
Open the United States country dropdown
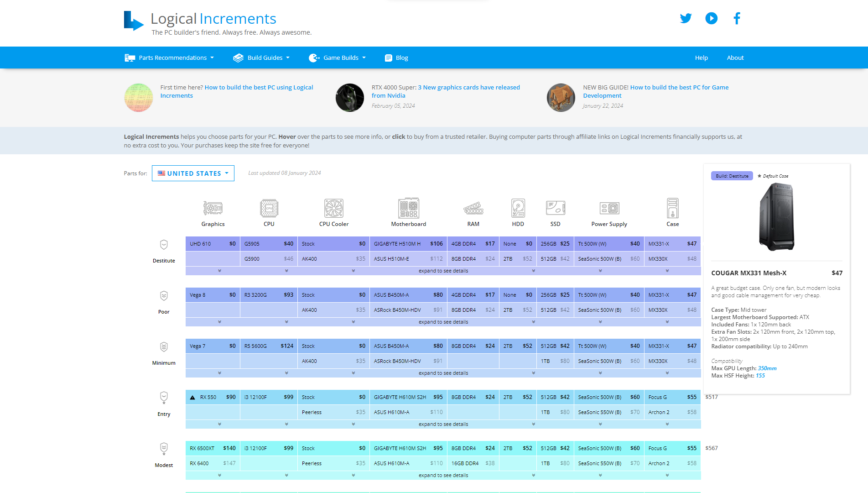[x=193, y=173]
